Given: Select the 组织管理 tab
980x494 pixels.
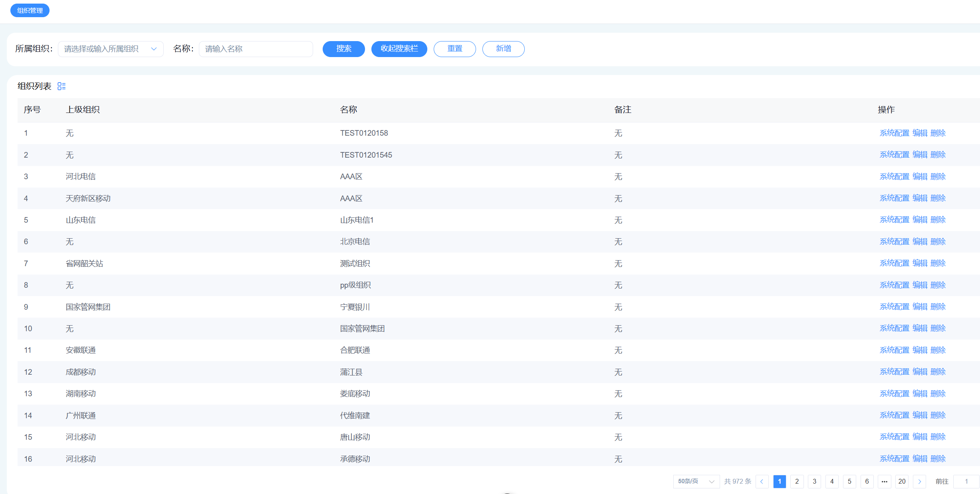Looking at the screenshot, I should (30, 10).
